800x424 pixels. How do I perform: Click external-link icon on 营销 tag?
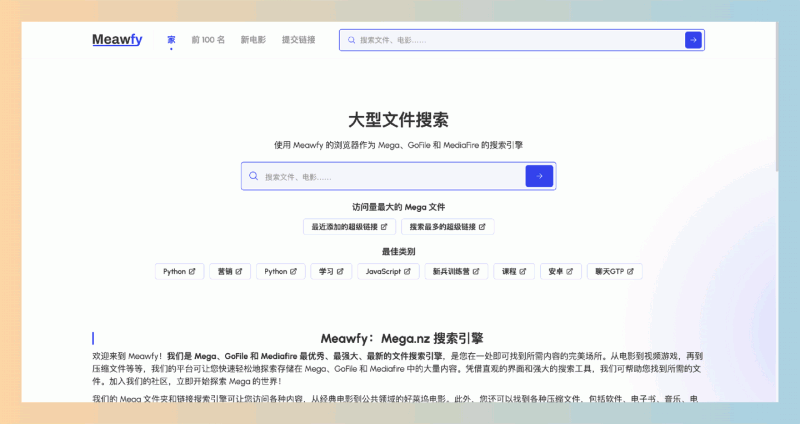(x=239, y=271)
